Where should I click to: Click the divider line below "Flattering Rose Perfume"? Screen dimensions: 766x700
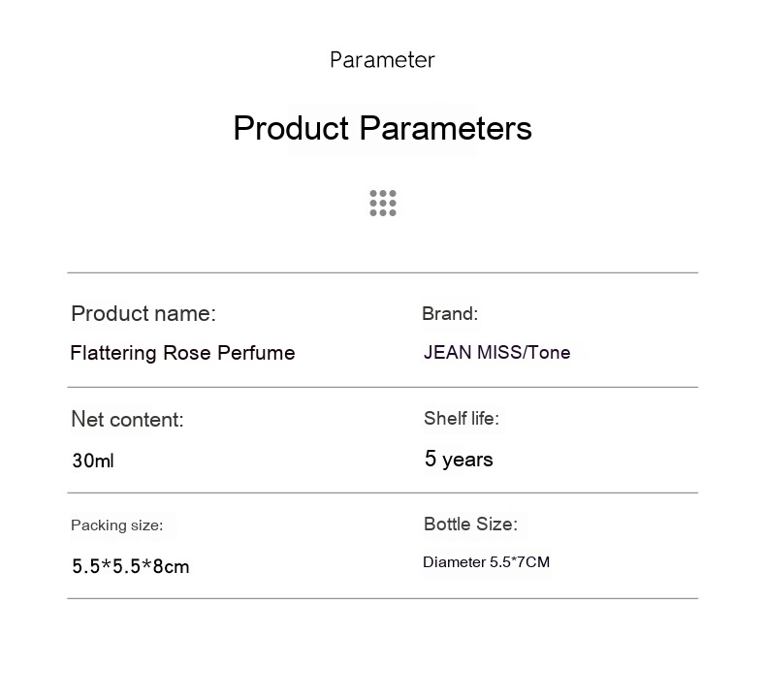(x=382, y=387)
